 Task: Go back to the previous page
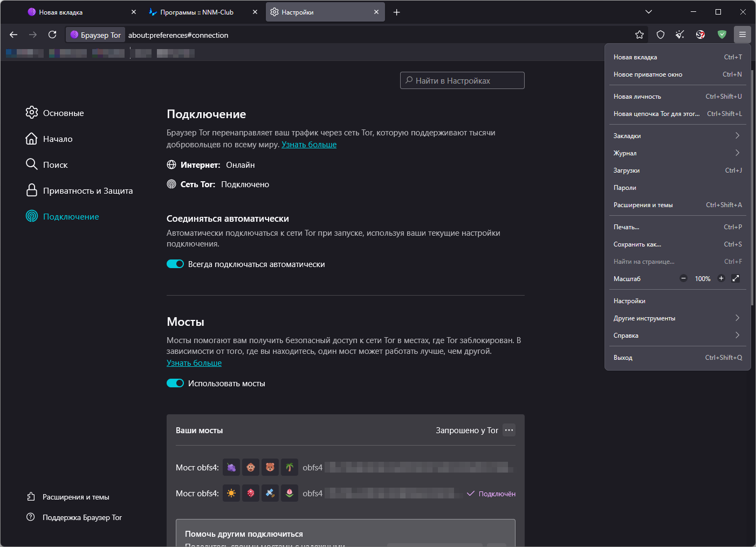pyautogui.click(x=14, y=35)
